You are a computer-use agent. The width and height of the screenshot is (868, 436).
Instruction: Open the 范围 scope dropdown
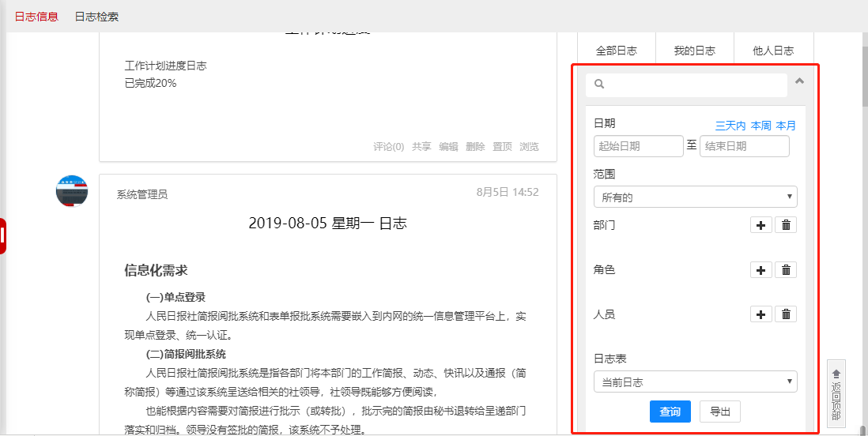tap(695, 197)
